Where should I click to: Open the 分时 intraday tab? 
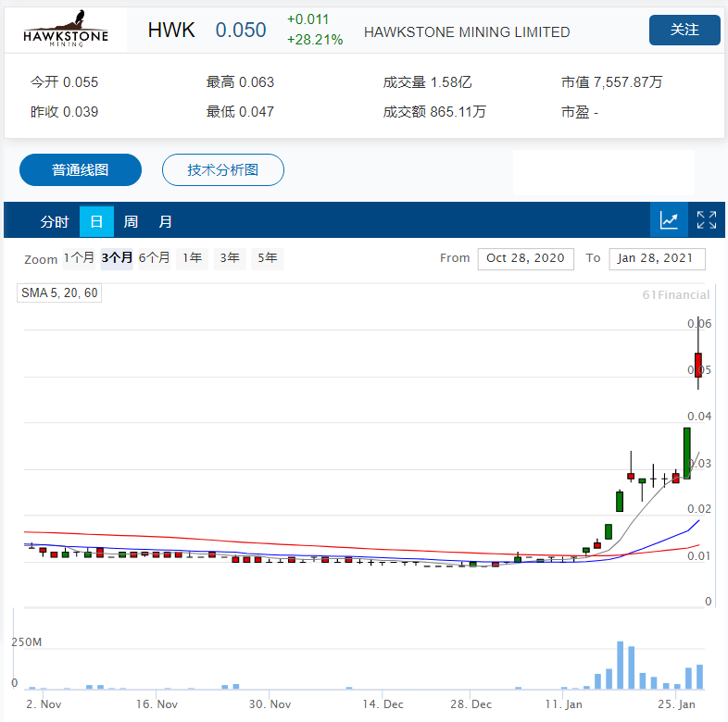pyautogui.click(x=55, y=221)
